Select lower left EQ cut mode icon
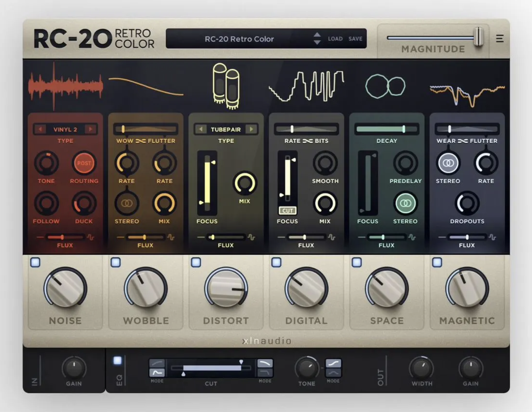Screen dimensions: 532x412 coord(157,373)
